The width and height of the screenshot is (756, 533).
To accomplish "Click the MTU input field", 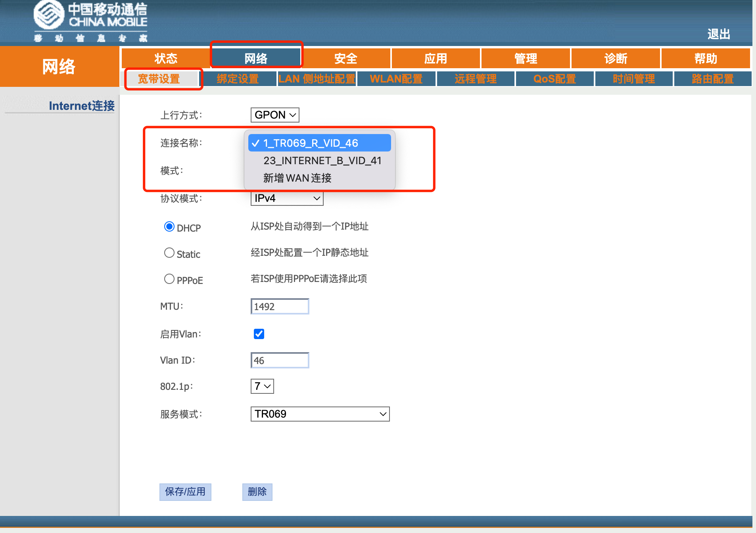I will click(280, 307).
